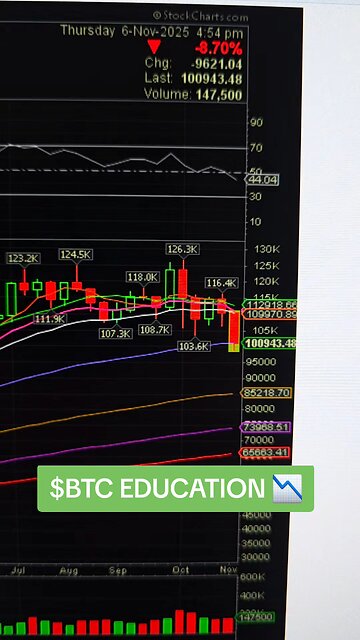Click the date Thursday 6-Nov-2025 4:54 pm
The height and width of the screenshot is (640, 360).
point(152,32)
